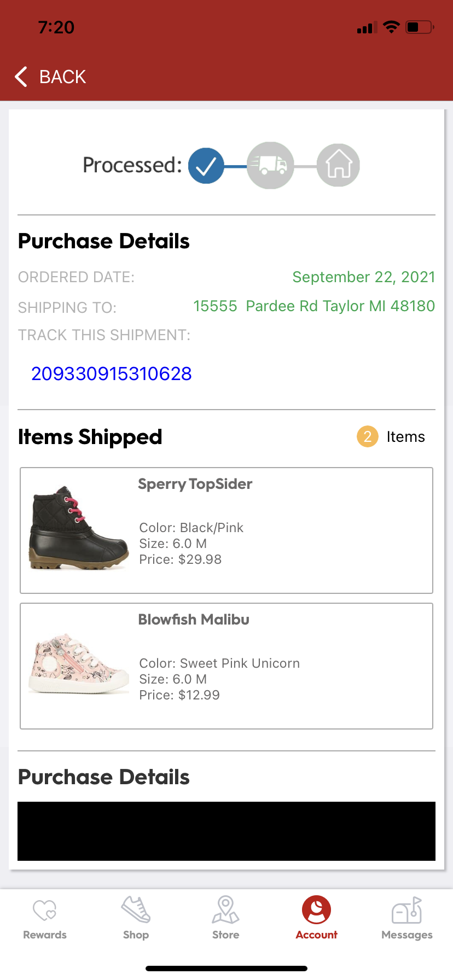This screenshot has width=453, height=980.
Task: Tap the blacked-out Purchase Details box
Action: pos(226,831)
